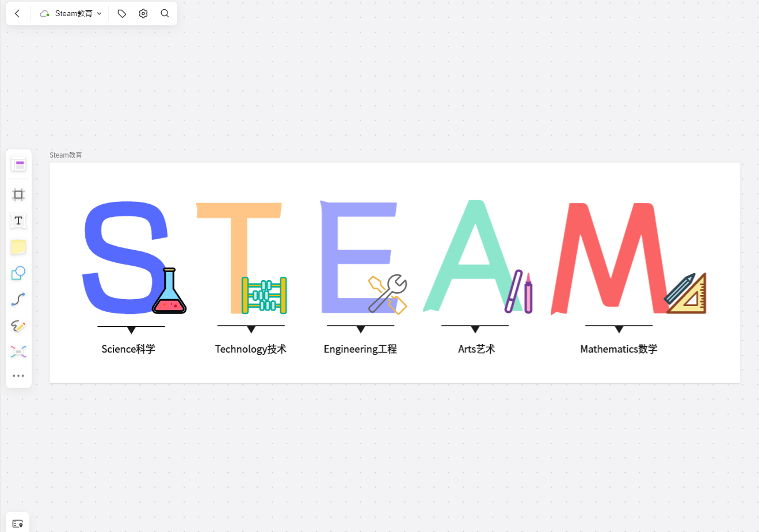Click the Mathematics数学 text label
Screen dimensions: 759x532
[x=619, y=349]
